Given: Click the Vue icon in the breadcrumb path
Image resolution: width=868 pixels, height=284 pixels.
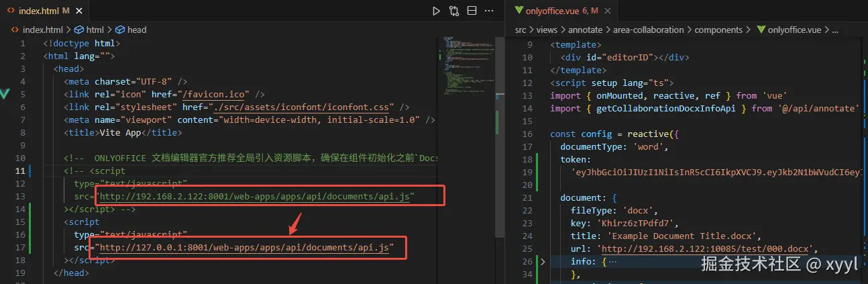Looking at the screenshot, I should pos(761,30).
